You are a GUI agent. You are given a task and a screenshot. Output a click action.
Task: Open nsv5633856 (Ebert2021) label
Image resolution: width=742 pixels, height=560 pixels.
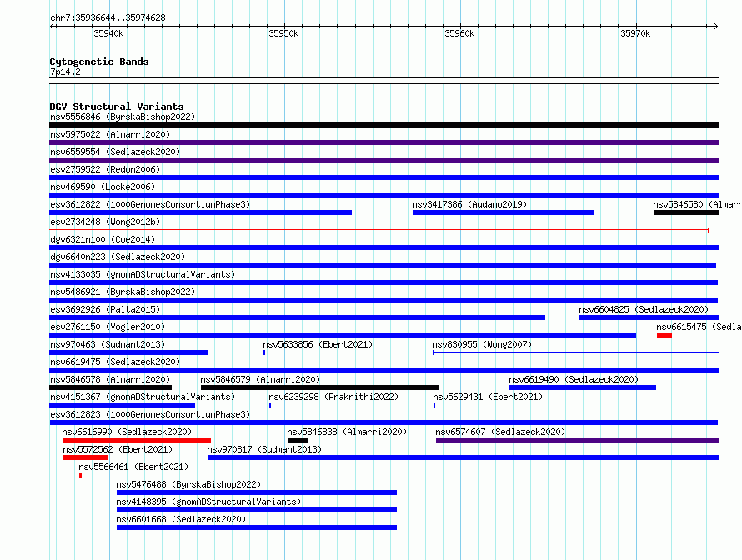[x=318, y=344]
